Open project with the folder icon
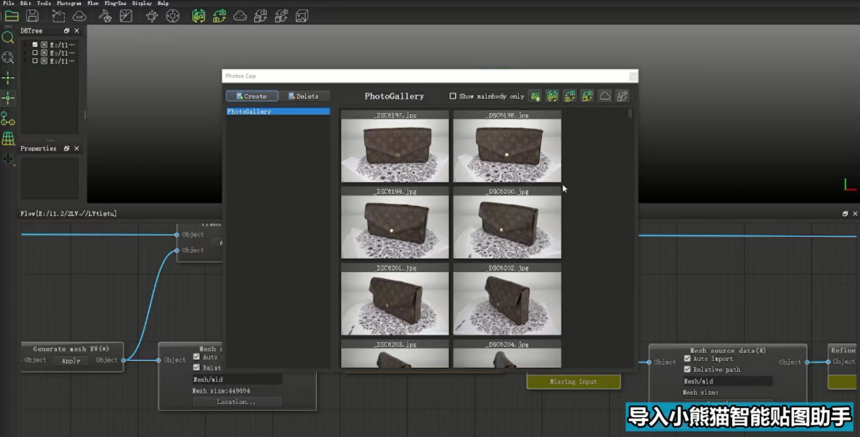860x437 pixels. [12, 16]
